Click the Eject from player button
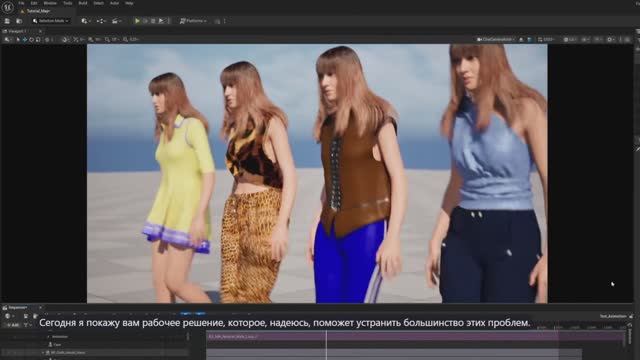 tap(161, 21)
